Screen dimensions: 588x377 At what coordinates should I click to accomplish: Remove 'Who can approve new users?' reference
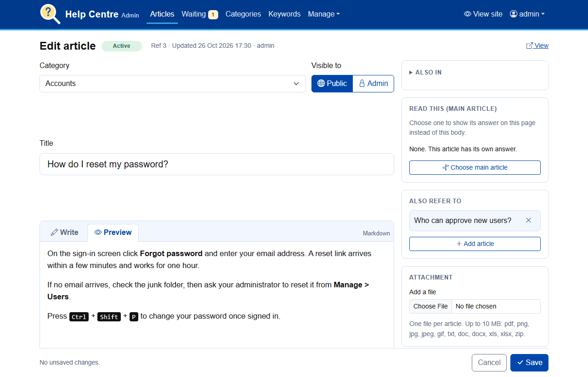pos(528,221)
